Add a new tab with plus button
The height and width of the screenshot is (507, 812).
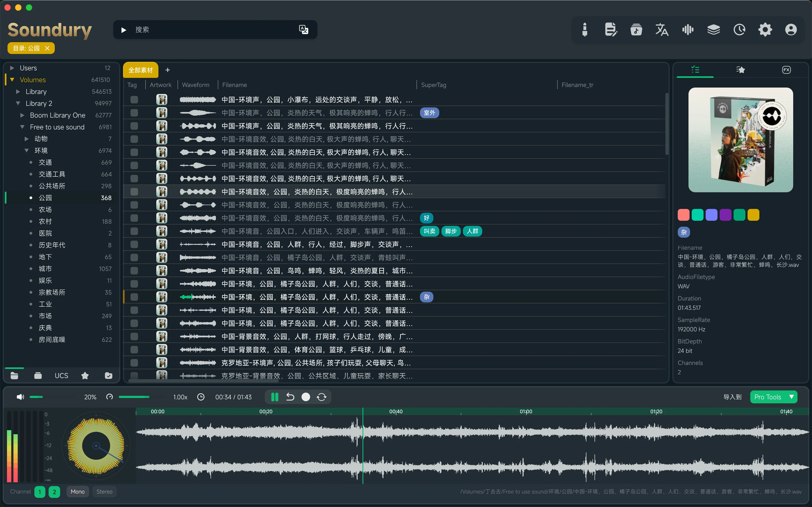click(168, 70)
